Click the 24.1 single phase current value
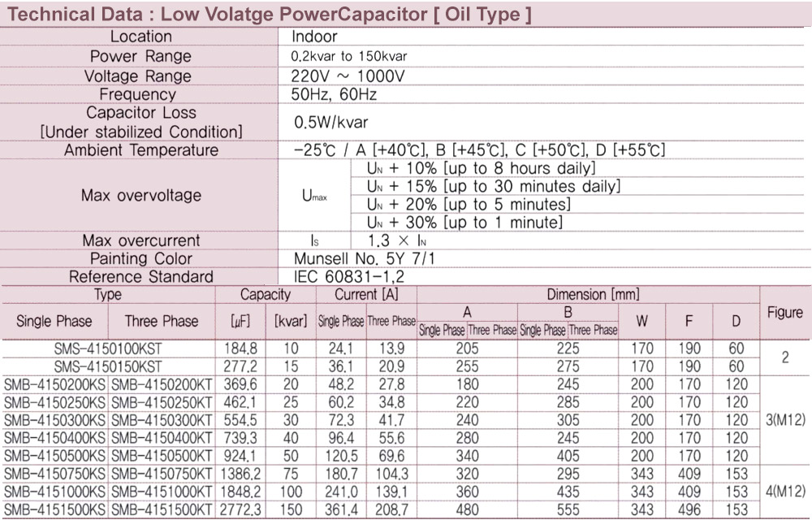 [341, 349]
